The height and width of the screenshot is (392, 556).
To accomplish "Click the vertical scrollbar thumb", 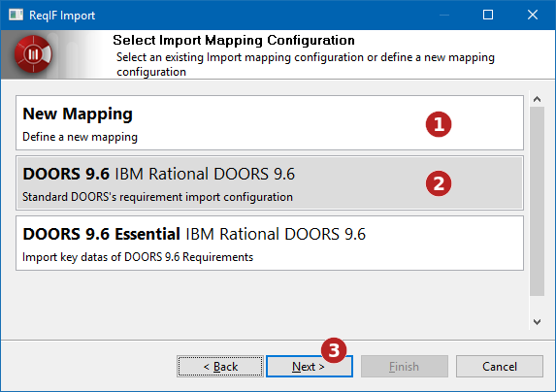I will 537,201.
